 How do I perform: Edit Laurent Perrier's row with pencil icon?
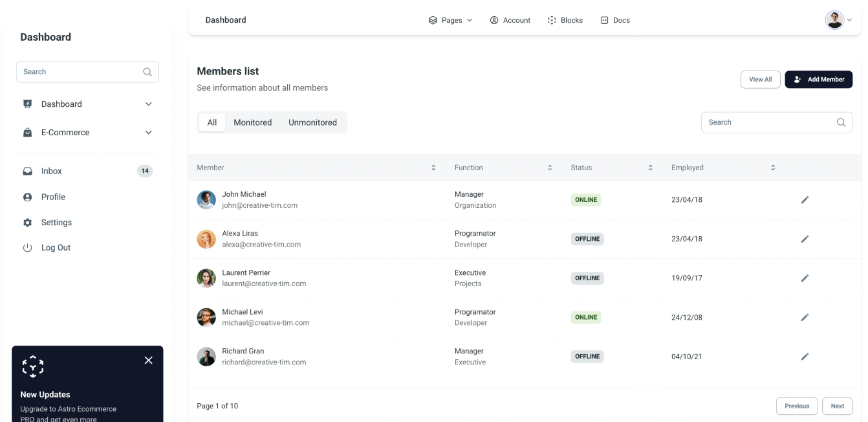pyautogui.click(x=805, y=278)
